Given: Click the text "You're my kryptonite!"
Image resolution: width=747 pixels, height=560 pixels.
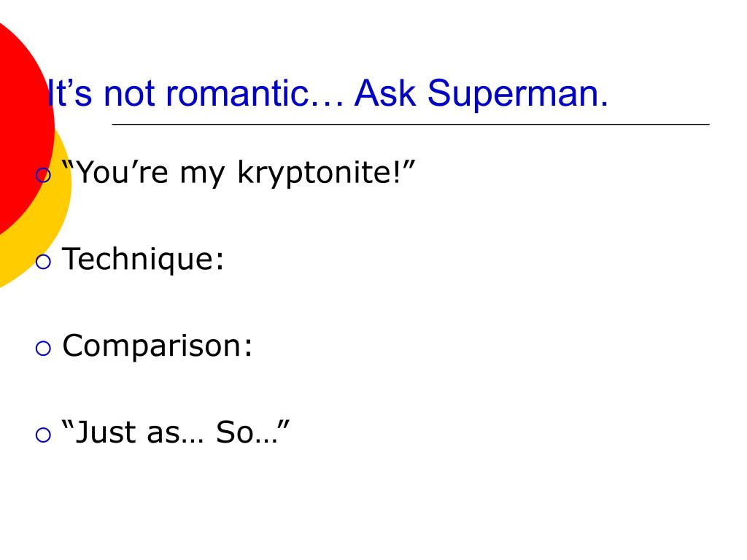Looking at the screenshot, I should [x=239, y=172].
